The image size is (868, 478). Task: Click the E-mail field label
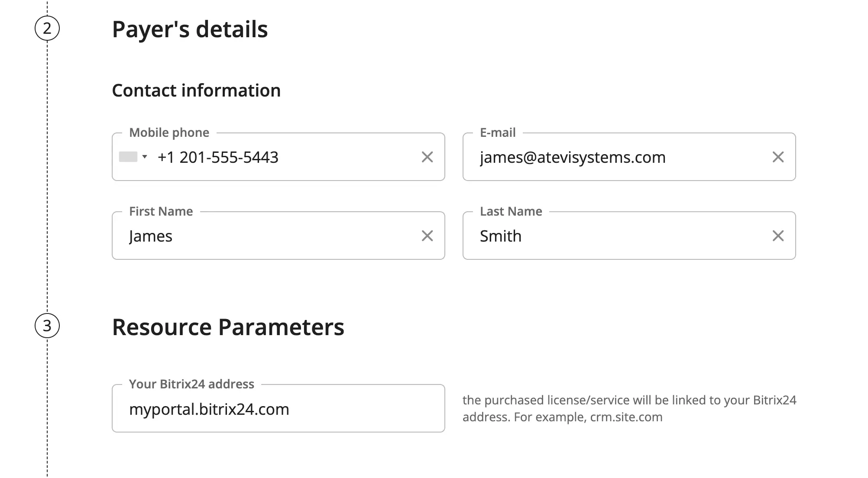[x=498, y=132]
